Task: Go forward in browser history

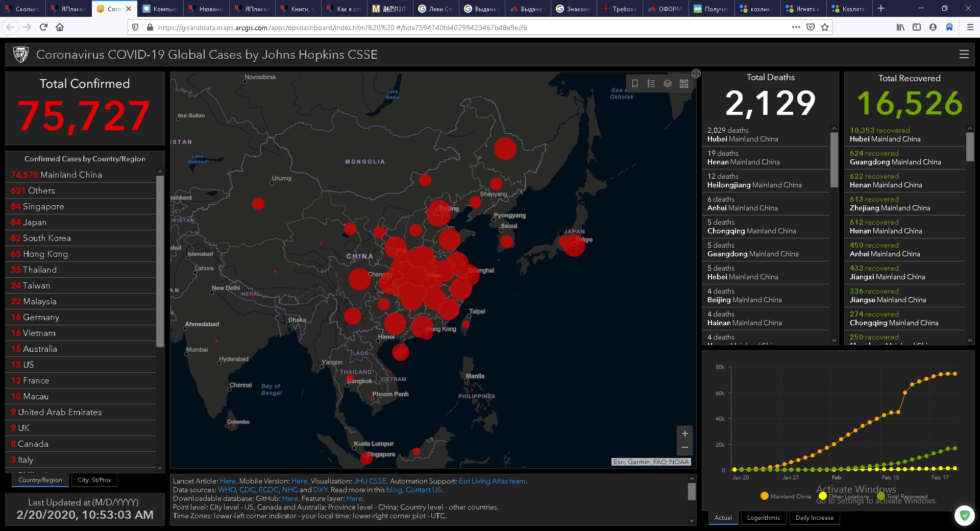Action: tap(27, 27)
